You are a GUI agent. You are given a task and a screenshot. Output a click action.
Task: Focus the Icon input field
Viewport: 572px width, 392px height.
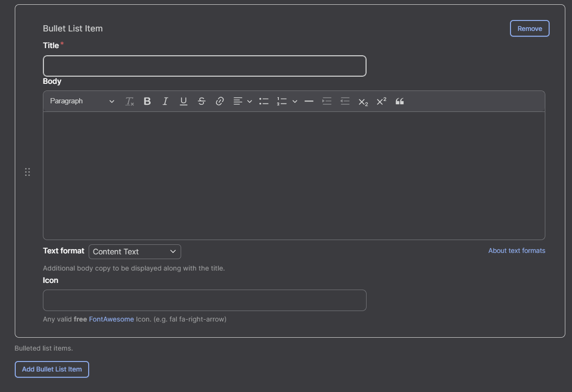[204, 301]
